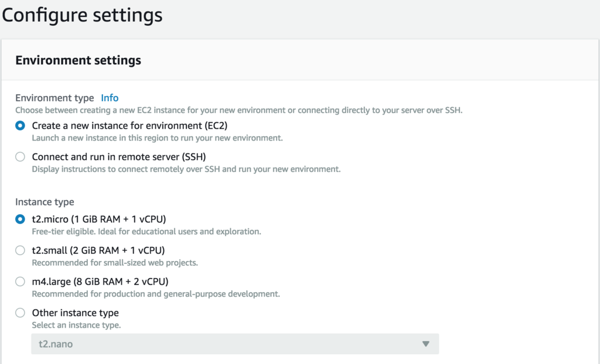Click the small-sized web projects description
The height and width of the screenshot is (364, 600).
[x=114, y=263]
